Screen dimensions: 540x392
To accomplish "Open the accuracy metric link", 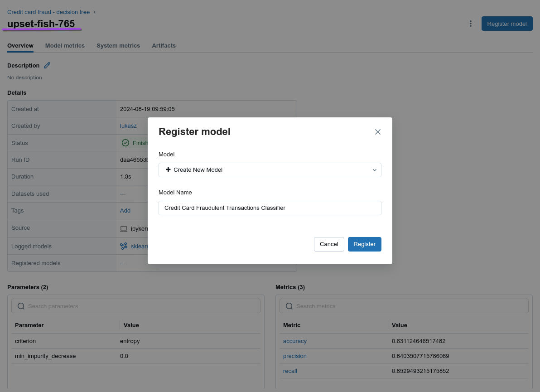I will pos(295,341).
